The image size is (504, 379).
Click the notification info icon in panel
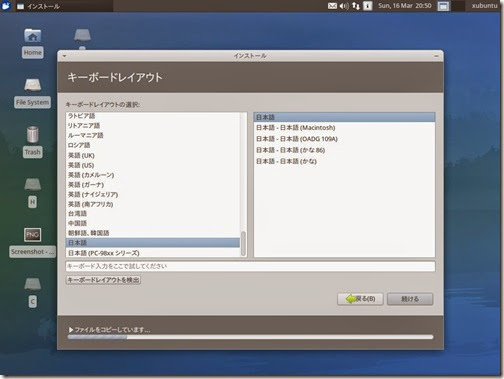coord(368,6)
